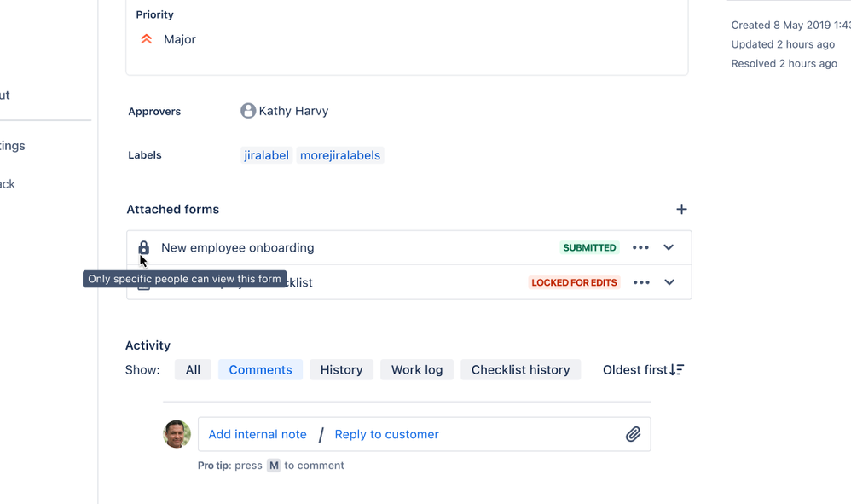This screenshot has width=851, height=504.
Task: Click the LOCKED FOR EDITS status badge
Action: (x=574, y=282)
